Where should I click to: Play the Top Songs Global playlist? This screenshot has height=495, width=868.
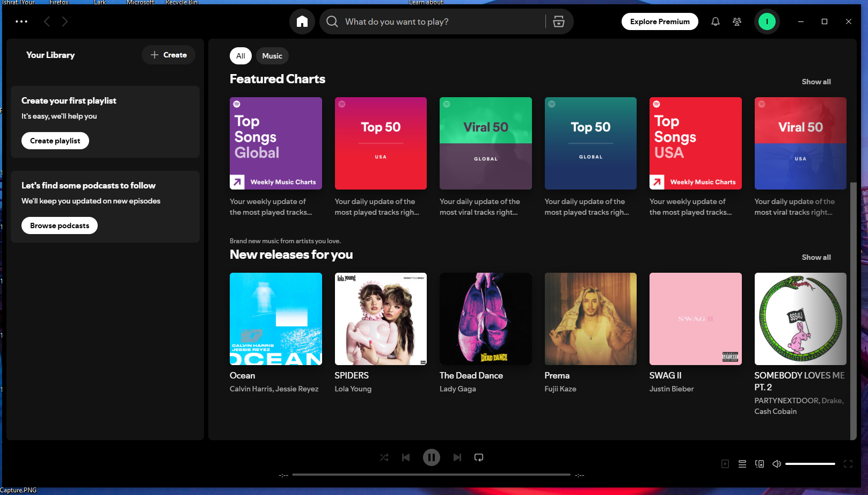point(275,143)
